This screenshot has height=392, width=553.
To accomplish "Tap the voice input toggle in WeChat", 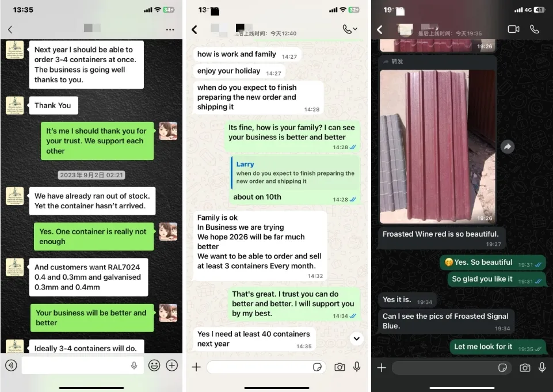I will point(12,366).
